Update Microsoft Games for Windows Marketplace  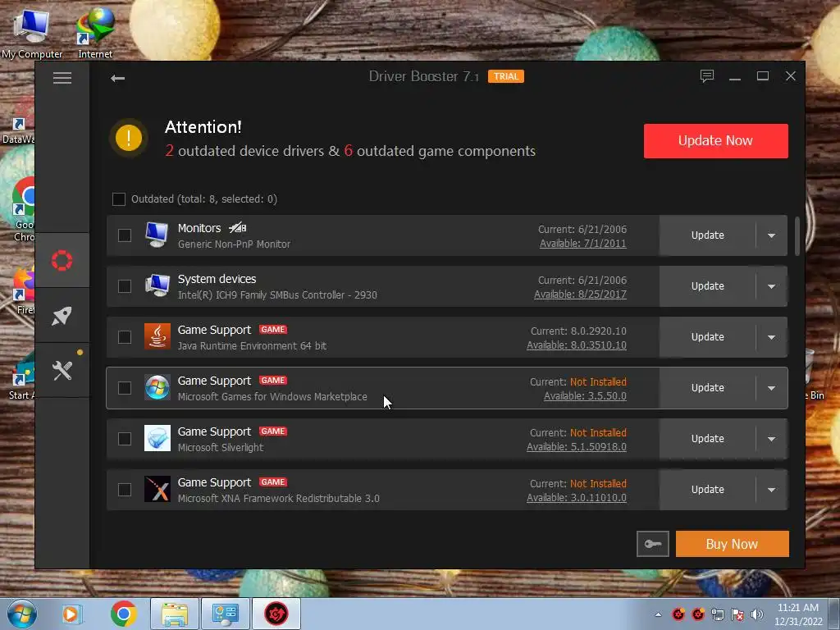(x=708, y=388)
